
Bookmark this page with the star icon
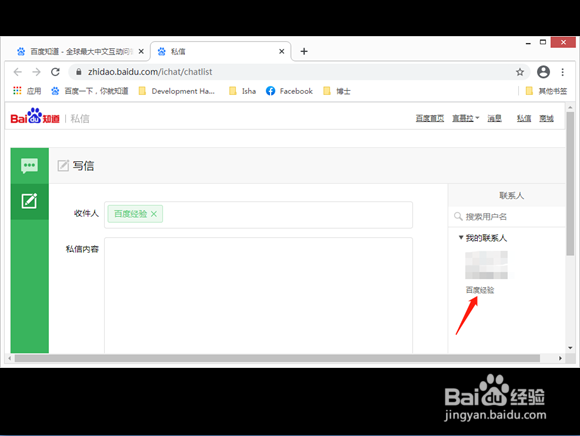(x=520, y=72)
